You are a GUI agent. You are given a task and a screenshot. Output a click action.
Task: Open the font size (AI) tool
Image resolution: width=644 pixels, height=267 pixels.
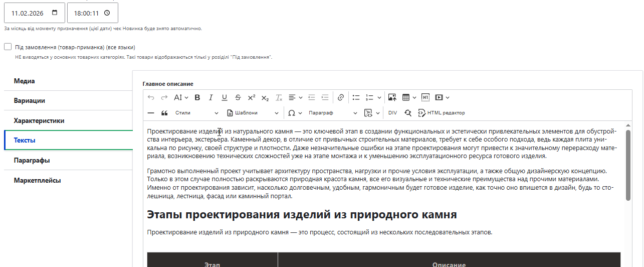pyautogui.click(x=178, y=97)
